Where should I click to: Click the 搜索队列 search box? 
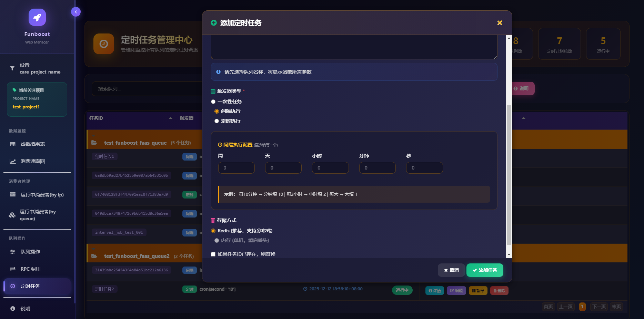coord(147,89)
